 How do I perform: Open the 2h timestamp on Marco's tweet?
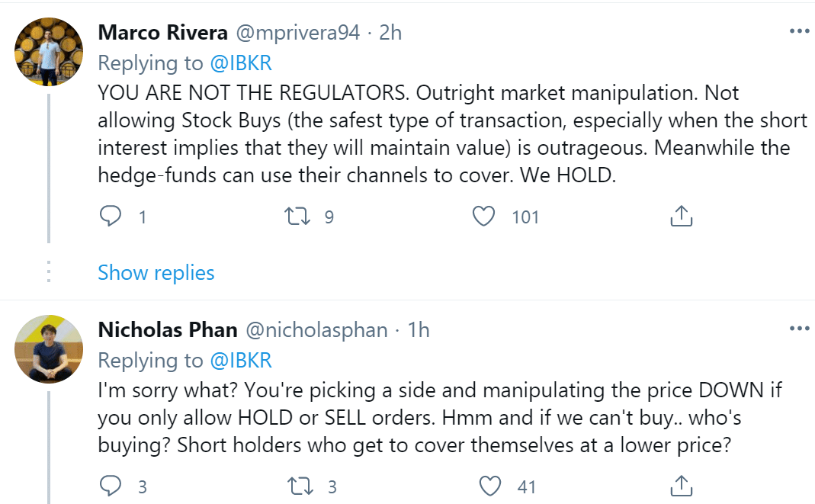pos(390,33)
